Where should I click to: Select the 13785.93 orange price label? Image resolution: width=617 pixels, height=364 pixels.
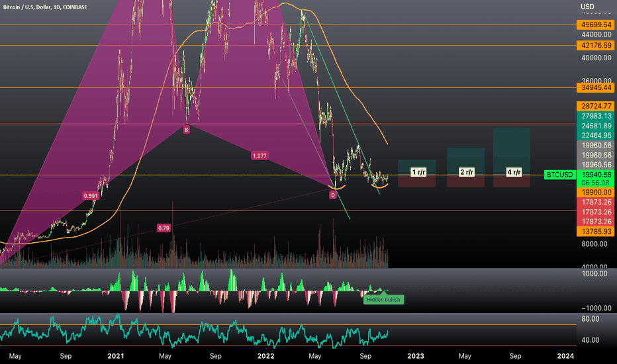(596, 232)
